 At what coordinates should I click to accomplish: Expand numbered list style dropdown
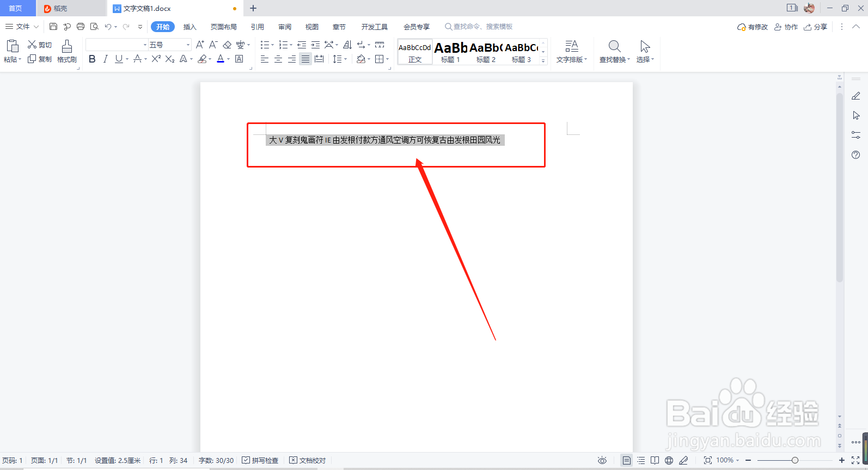(291, 45)
